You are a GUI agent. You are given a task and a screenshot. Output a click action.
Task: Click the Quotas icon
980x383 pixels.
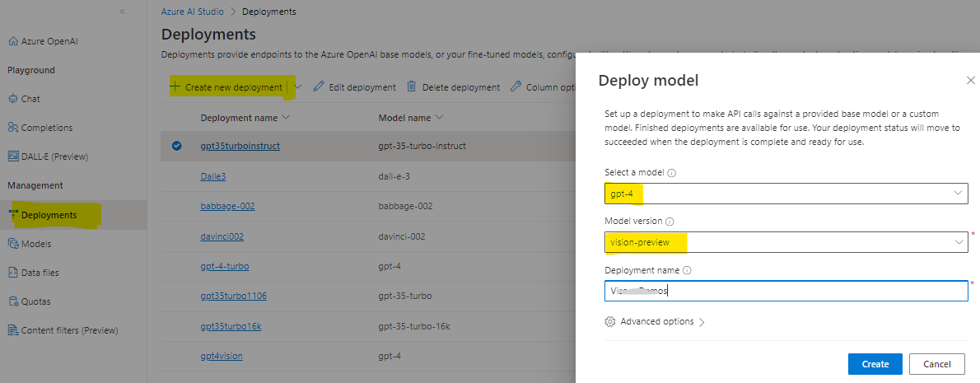pos(13,301)
